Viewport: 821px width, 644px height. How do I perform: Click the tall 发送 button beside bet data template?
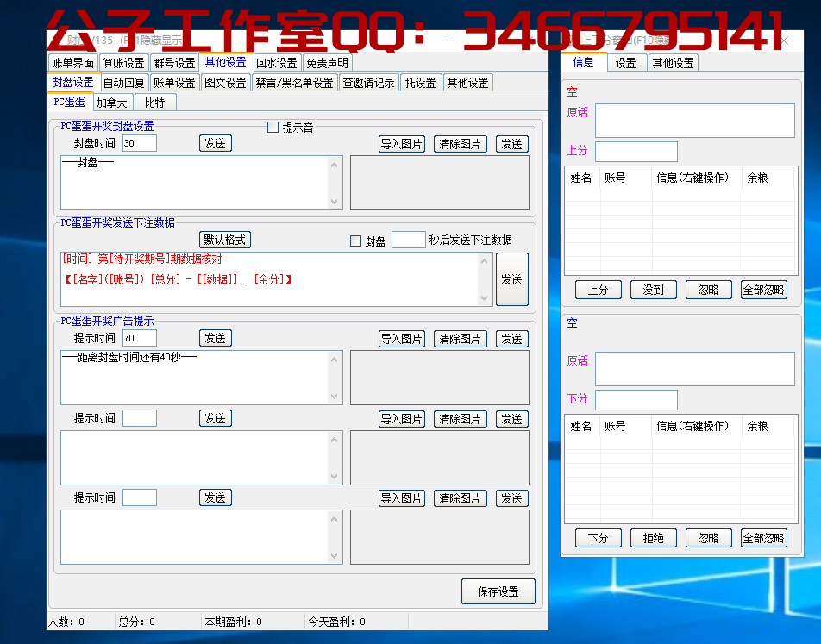pos(512,279)
